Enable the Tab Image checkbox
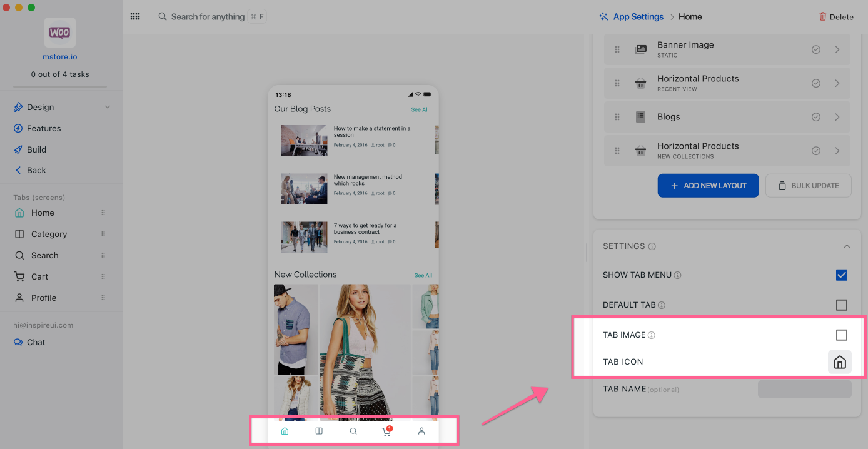Image resolution: width=868 pixels, height=449 pixels. [841, 335]
